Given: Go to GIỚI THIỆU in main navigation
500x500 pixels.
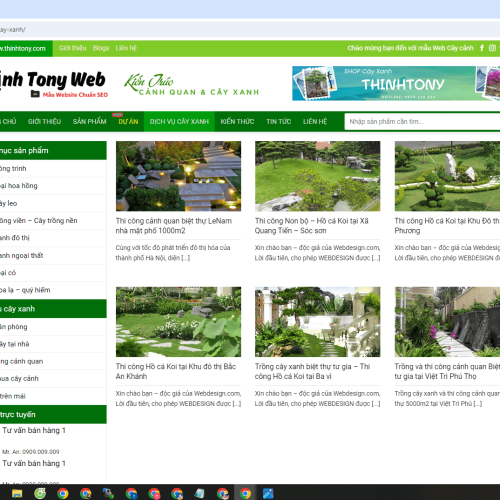Looking at the screenshot, I should [x=44, y=121].
